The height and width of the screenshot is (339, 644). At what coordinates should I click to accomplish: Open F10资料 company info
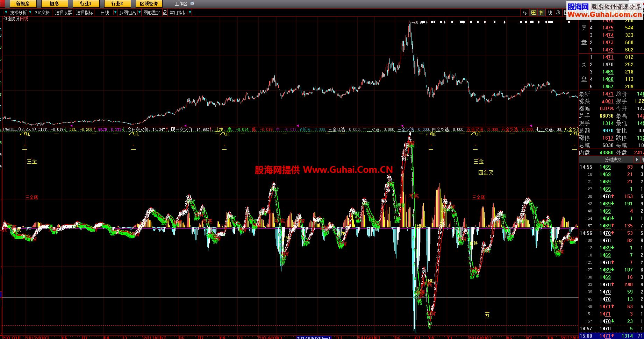coord(42,13)
